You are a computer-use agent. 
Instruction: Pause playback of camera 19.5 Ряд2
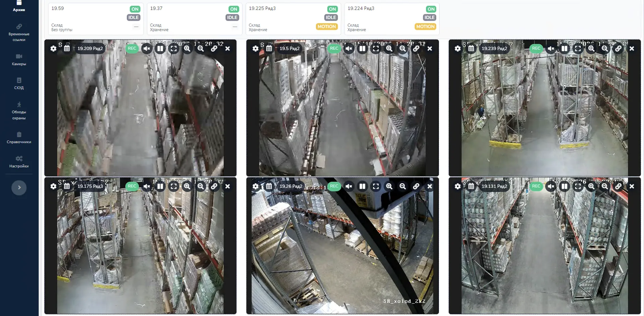coord(363,49)
